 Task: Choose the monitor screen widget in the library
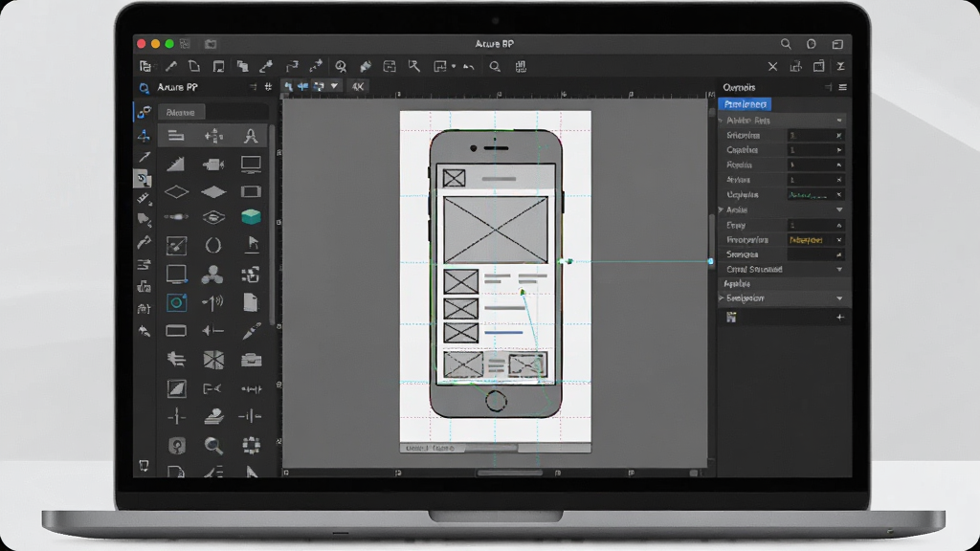(252, 165)
